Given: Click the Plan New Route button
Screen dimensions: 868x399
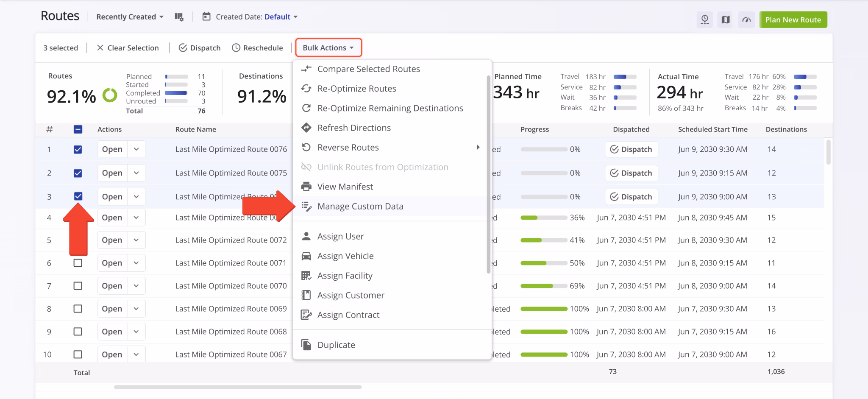Looking at the screenshot, I should tap(793, 20).
